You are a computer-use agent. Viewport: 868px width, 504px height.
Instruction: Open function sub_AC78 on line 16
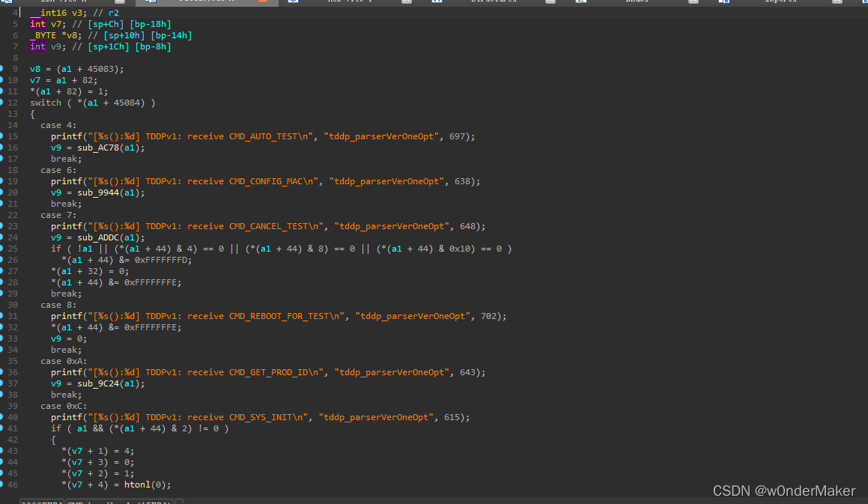(97, 148)
